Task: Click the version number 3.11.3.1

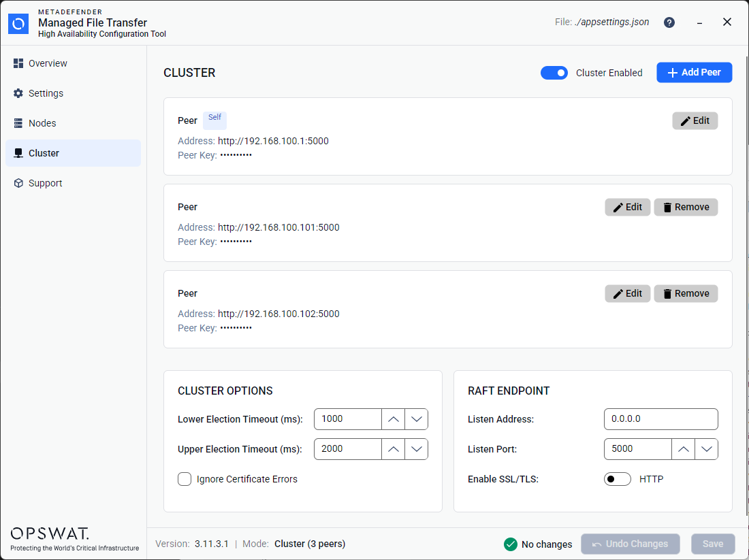Action: (212, 544)
